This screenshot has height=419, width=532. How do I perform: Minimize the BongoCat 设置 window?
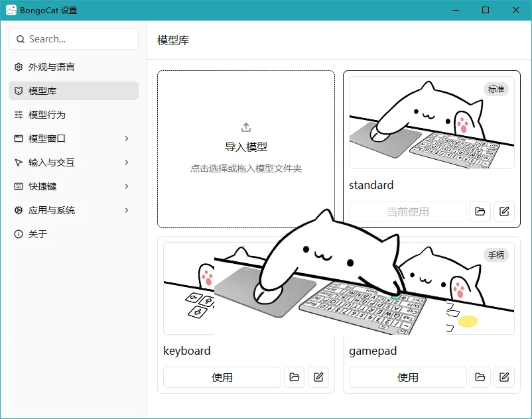click(456, 10)
